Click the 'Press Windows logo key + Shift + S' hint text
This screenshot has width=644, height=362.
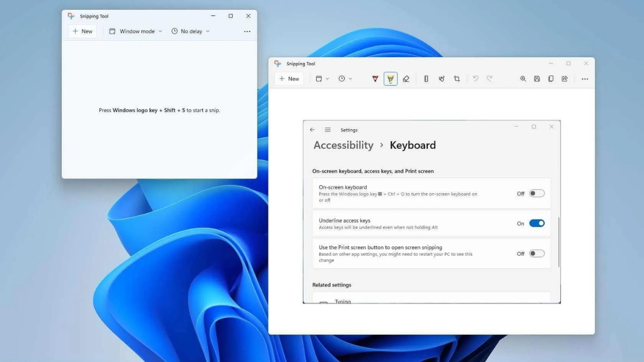pos(159,110)
